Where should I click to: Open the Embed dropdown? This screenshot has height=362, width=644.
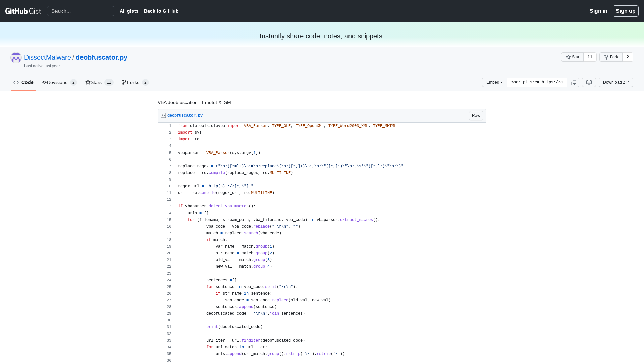pos(494,82)
